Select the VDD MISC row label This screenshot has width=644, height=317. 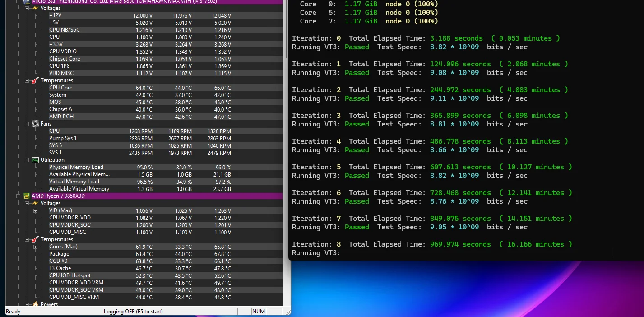pos(61,73)
